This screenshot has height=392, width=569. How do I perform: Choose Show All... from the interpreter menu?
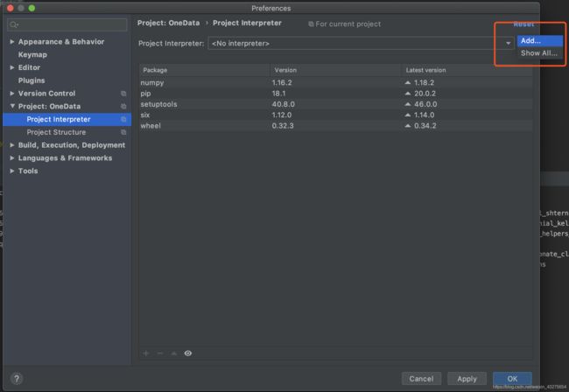(539, 53)
